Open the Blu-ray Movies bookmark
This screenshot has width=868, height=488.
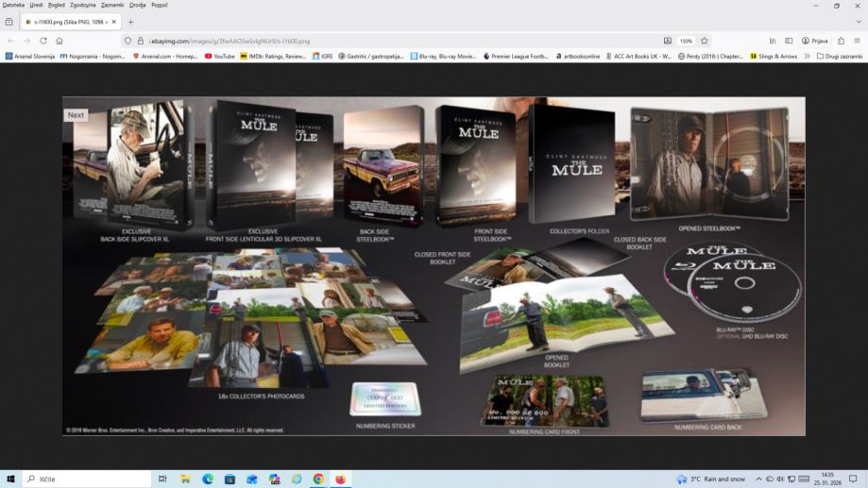443,57
